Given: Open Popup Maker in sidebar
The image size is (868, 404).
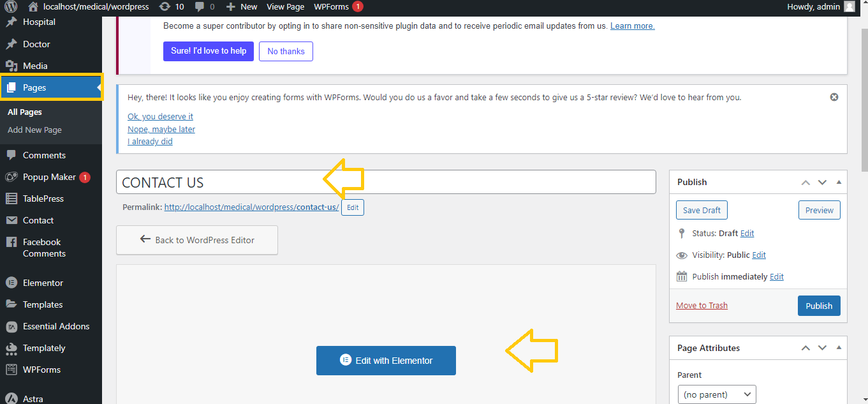Looking at the screenshot, I should point(49,177).
